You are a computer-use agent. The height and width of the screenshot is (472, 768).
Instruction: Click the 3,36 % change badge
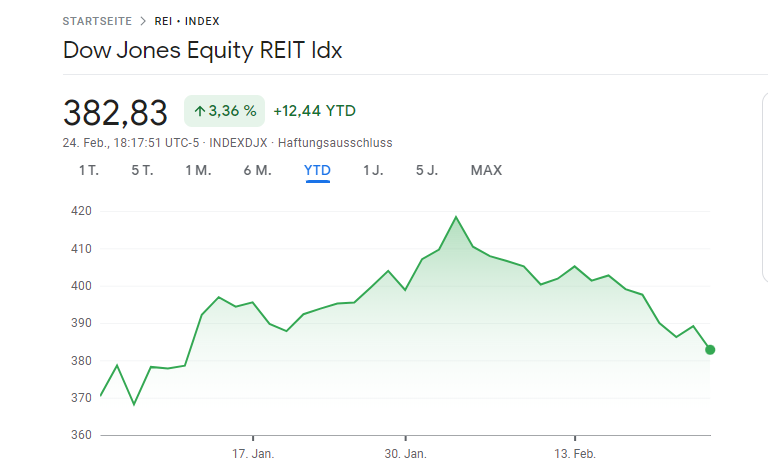224,111
